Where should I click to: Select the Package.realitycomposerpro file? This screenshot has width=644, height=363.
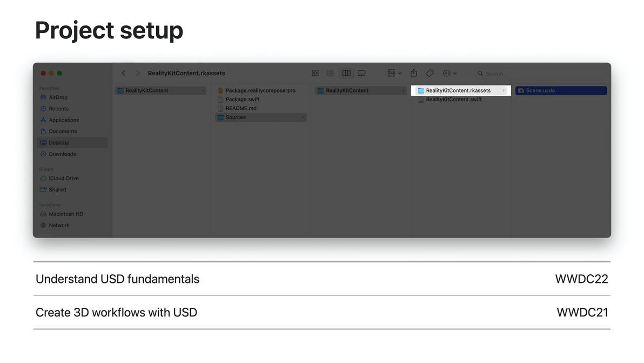point(260,91)
